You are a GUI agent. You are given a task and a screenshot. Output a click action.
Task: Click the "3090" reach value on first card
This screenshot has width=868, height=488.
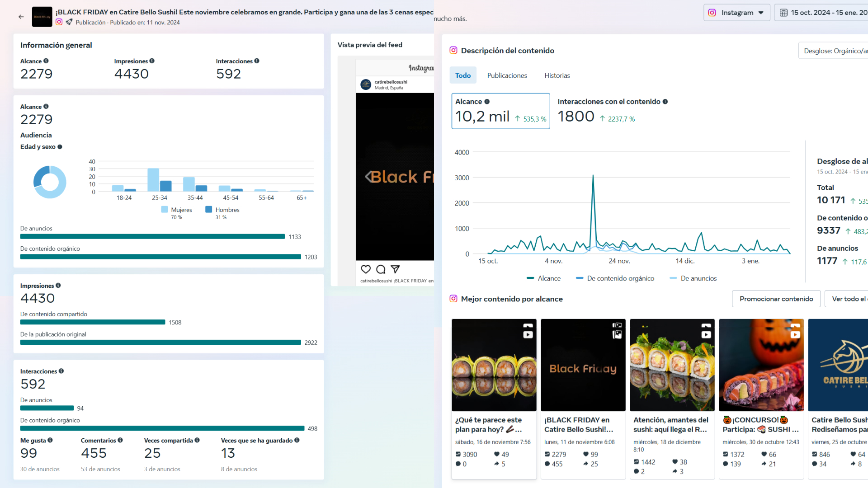point(470,455)
